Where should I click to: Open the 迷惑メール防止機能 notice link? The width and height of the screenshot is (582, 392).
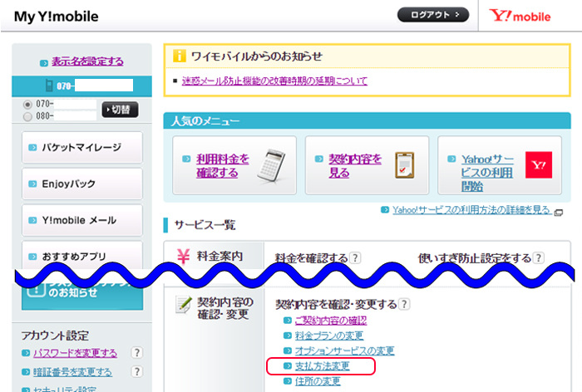(x=274, y=81)
